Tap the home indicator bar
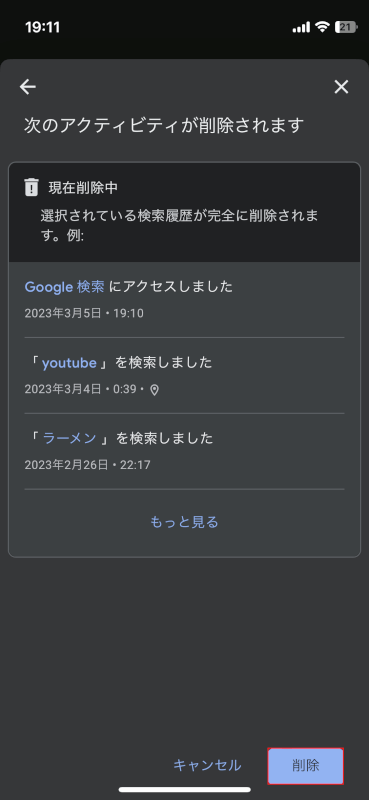The image size is (369, 800). [x=185, y=789]
